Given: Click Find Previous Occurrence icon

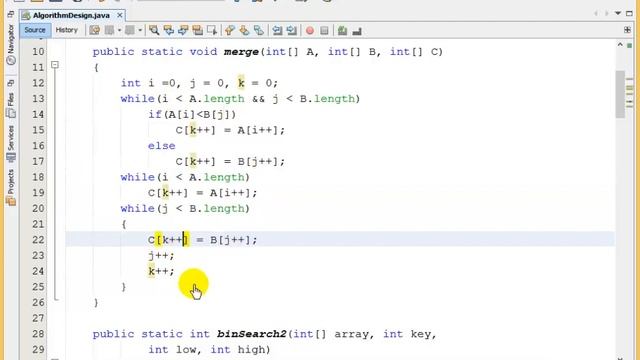Looking at the screenshot, I should (x=169, y=30).
